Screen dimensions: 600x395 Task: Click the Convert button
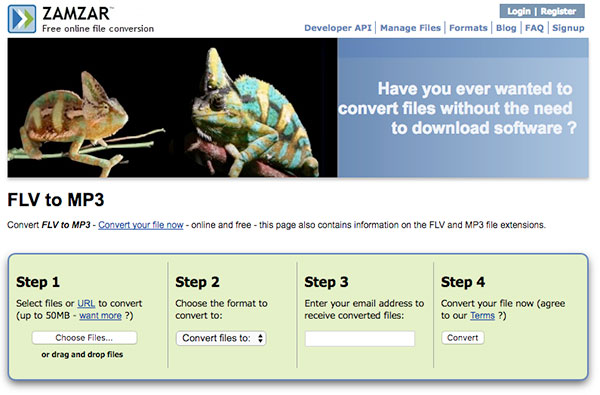[x=463, y=338]
